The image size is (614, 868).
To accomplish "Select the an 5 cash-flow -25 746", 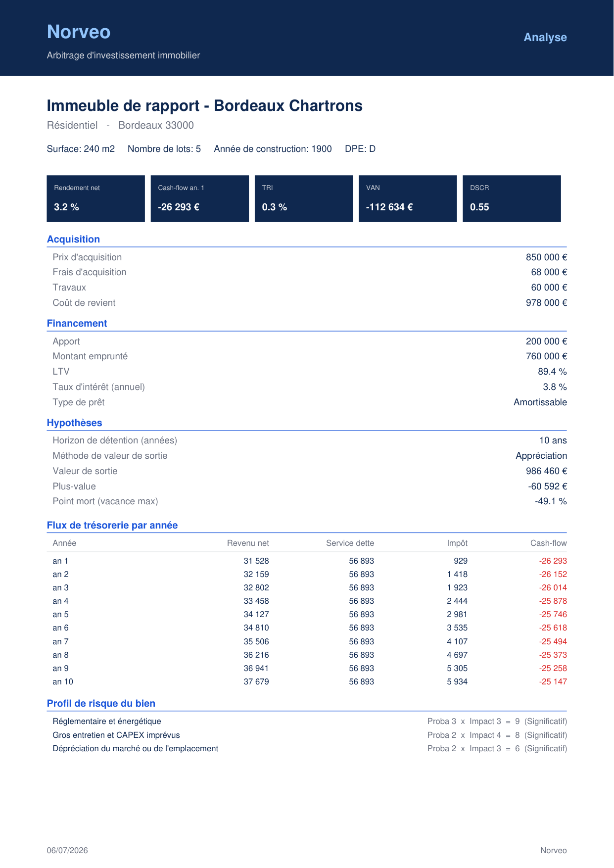I will click(x=553, y=615).
